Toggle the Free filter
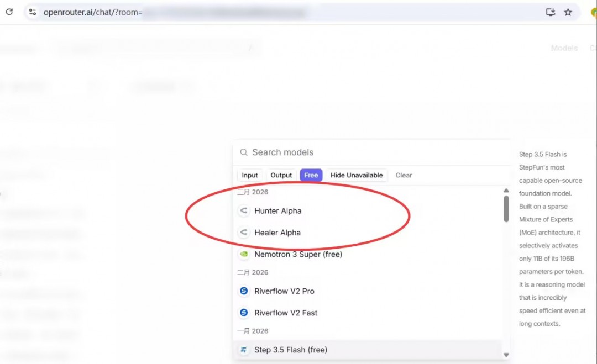The height and width of the screenshot is (364, 597). pos(311,175)
